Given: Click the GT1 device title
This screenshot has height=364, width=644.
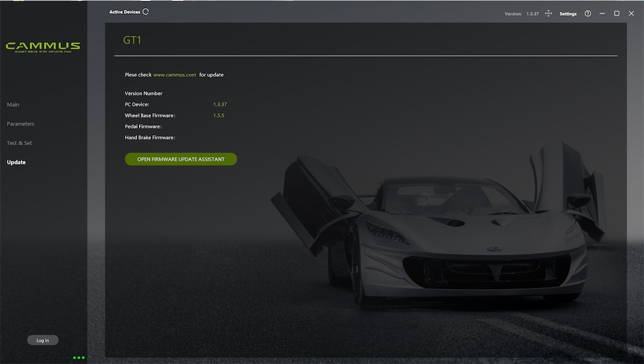Looking at the screenshot, I should pyautogui.click(x=132, y=40).
